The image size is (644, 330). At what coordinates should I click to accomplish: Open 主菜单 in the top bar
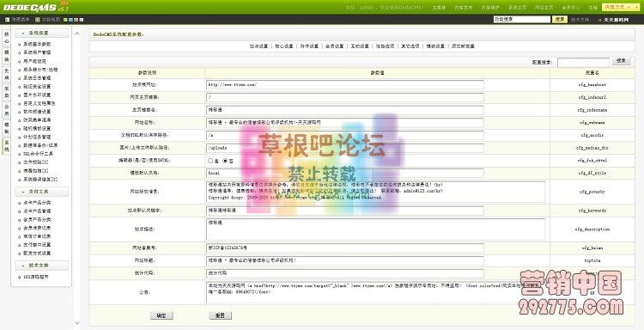[439, 8]
